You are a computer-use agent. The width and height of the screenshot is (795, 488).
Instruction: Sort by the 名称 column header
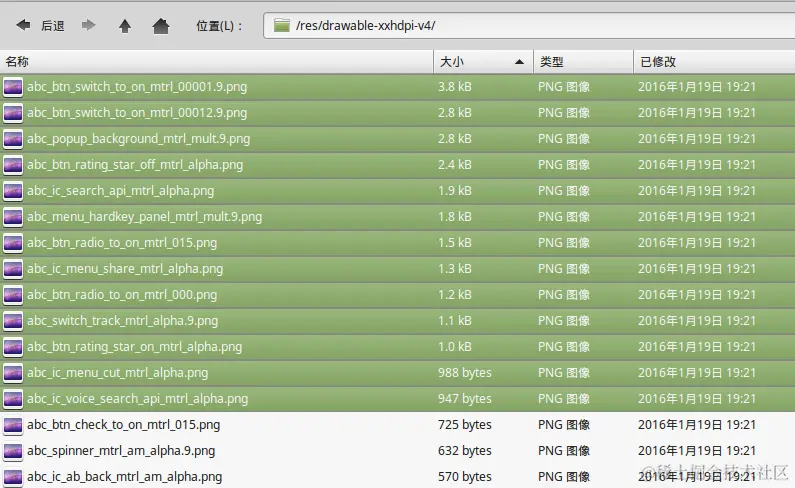[216, 62]
